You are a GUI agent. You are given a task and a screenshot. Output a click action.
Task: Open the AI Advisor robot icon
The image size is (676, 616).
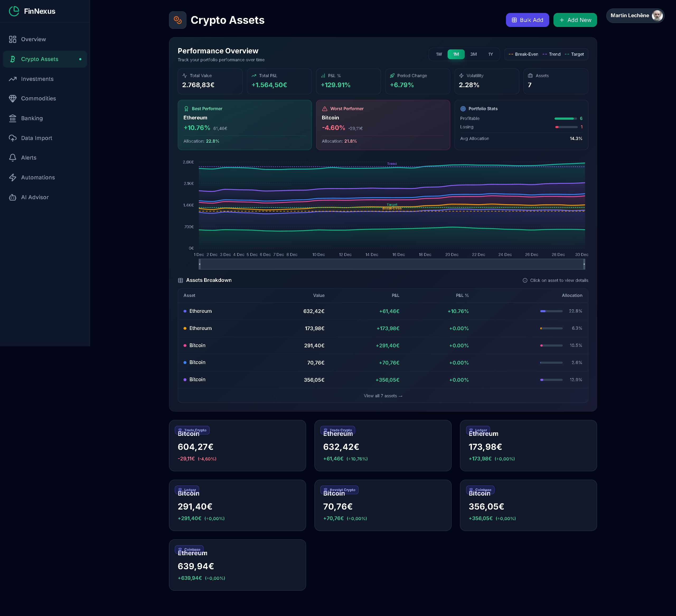click(x=13, y=197)
